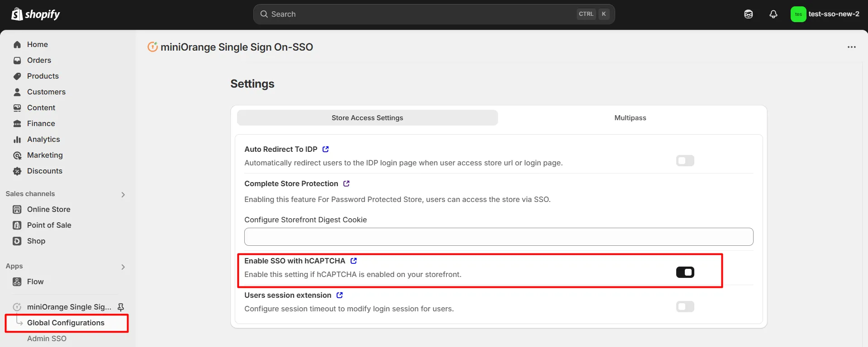Click the CTRL K shortcut hint

tap(594, 14)
